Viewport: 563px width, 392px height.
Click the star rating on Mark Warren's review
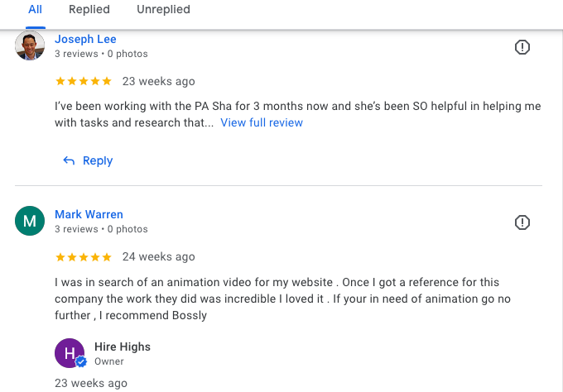tap(83, 256)
